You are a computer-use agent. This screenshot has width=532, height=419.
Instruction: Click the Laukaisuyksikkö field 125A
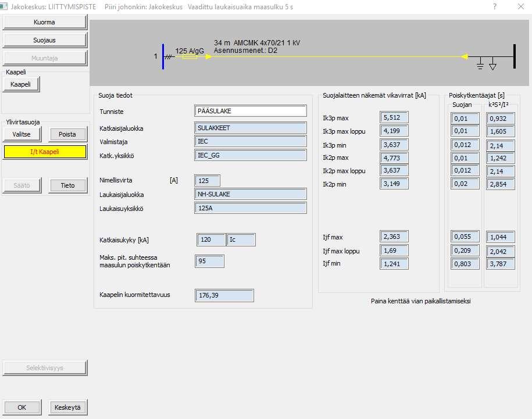pyautogui.click(x=251, y=208)
